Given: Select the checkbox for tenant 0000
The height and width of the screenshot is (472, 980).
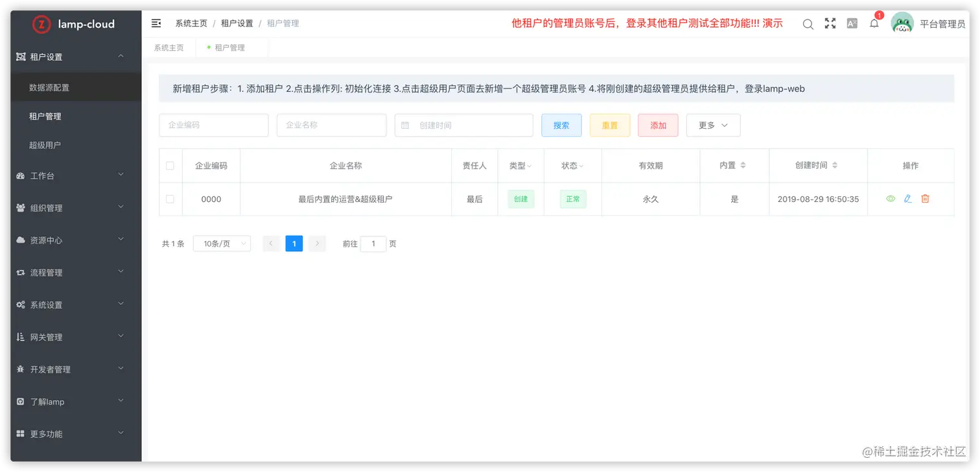Looking at the screenshot, I should [x=170, y=199].
